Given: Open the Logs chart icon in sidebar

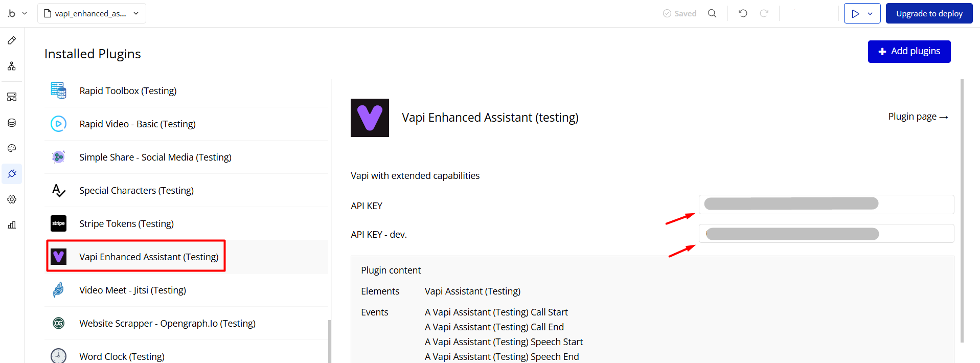Looking at the screenshot, I should coord(12,225).
